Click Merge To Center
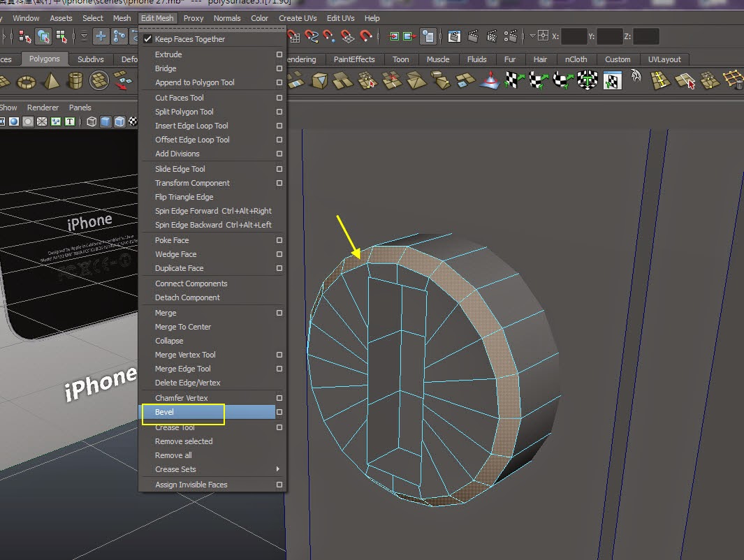 (x=183, y=327)
